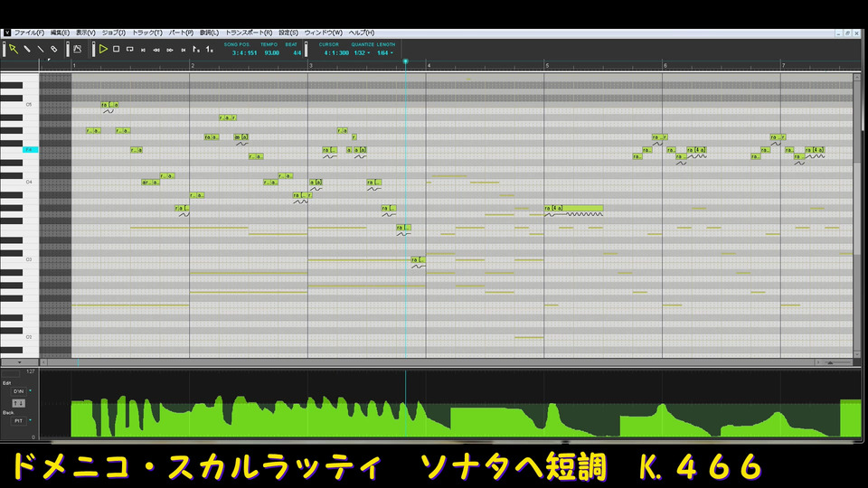
Task: Open the ウィンドウ(W) menu
Action: pos(324,33)
